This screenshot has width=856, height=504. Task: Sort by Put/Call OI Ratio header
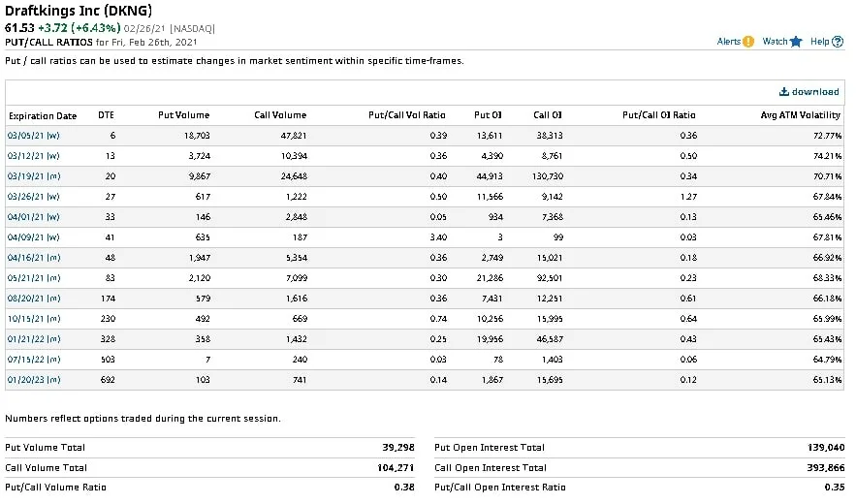tap(659, 115)
